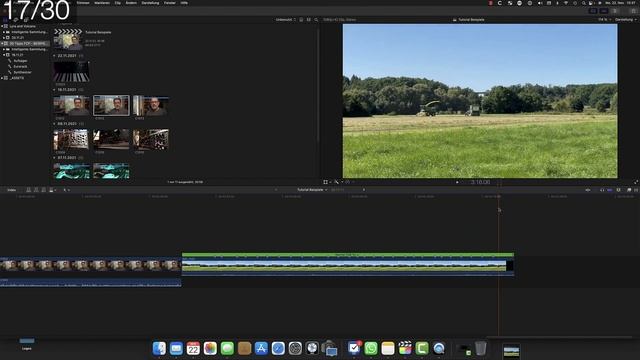The height and width of the screenshot is (360, 640).
Task: Click the browser search magnifier icon
Action: pos(316,20)
